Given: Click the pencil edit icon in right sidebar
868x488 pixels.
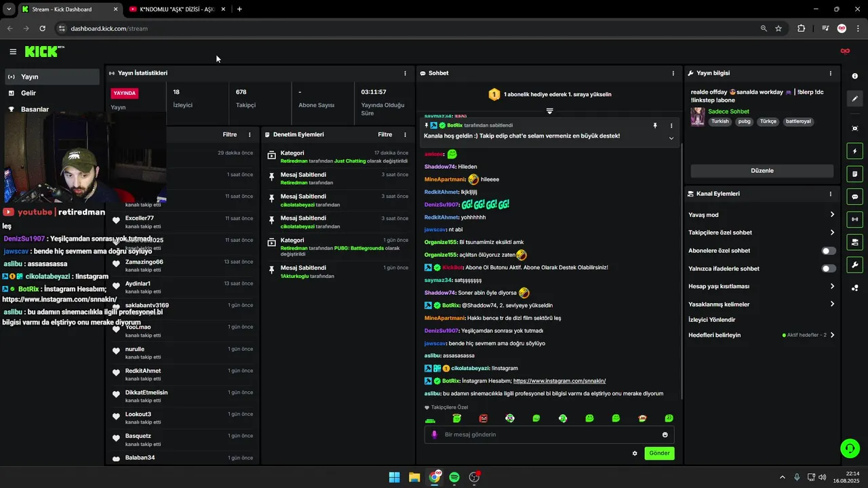Looking at the screenshot, I should pos(854,99).
